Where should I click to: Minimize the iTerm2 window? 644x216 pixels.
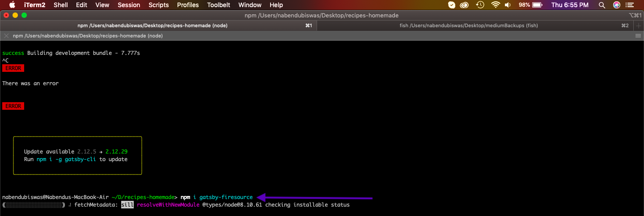pyautogui.click(x=15, y=15)
